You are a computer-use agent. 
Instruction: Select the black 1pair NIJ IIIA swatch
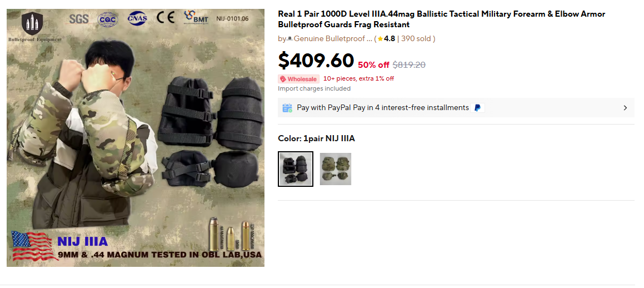(x=296, y=169)
